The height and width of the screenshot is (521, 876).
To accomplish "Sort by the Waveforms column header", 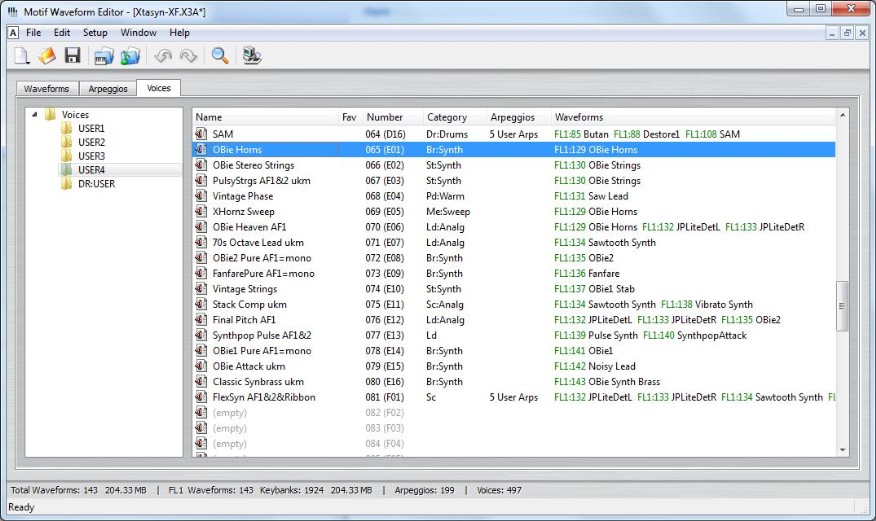I will 693,117.
